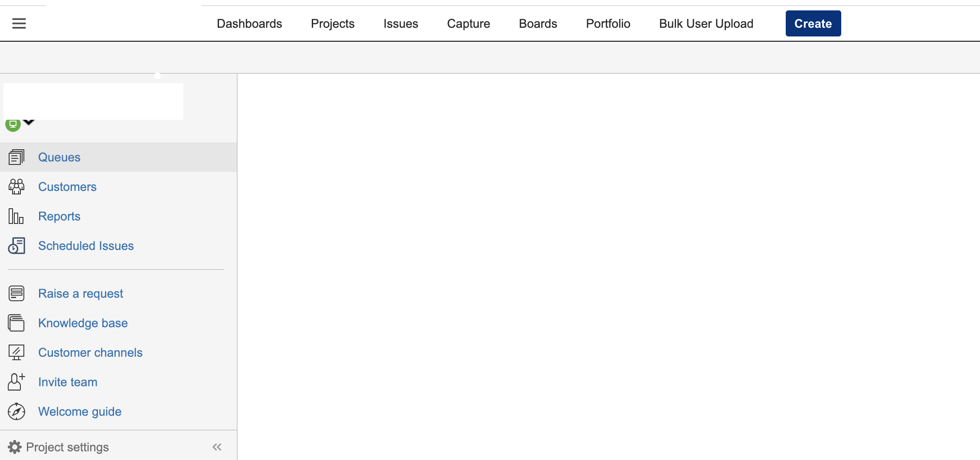Click the Invite team person-plus icon
Screen dimensions: 980x460
click(x=16, y=381)
